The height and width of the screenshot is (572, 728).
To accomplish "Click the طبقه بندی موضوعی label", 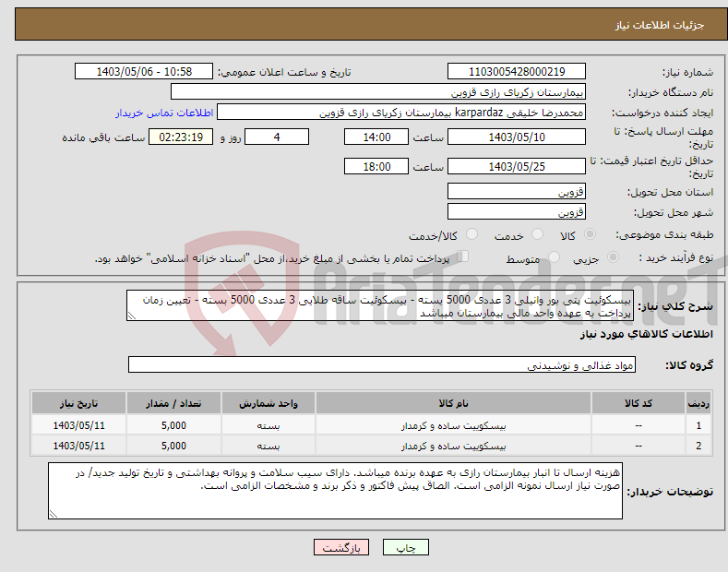I will pyautogui.click(x=664, y=234).
